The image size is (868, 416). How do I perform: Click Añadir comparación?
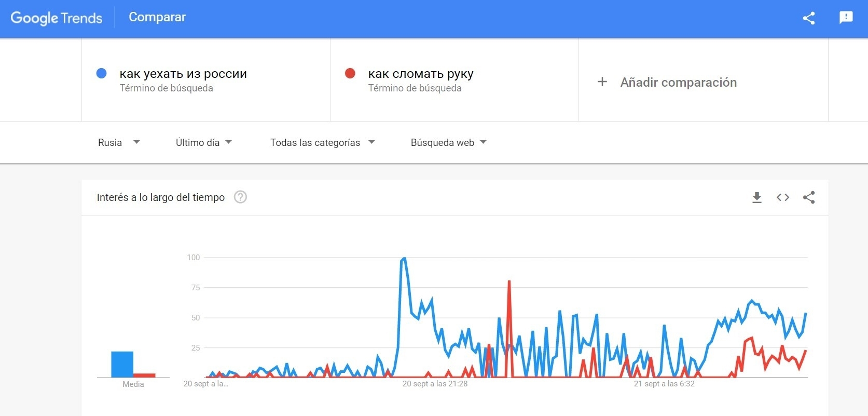click(x=678, y=82)
